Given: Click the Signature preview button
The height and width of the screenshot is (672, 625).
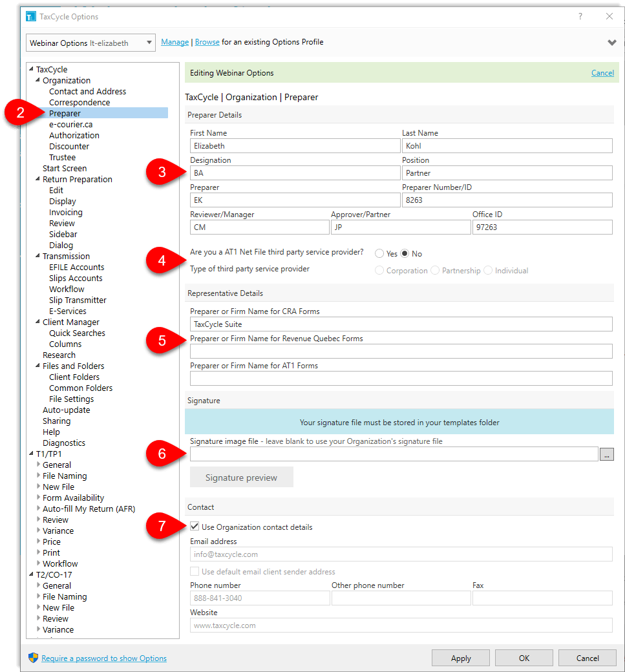Looking at the screenshot, I should click(x=242, y=477).
